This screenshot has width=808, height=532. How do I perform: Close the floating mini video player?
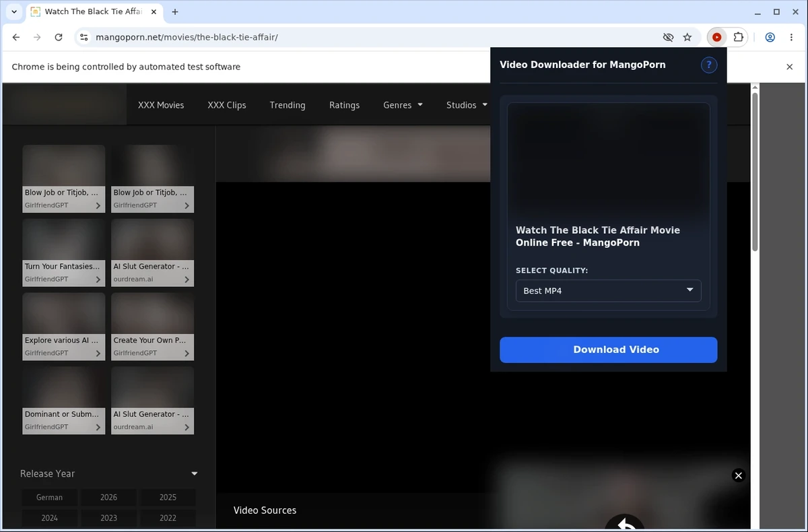click(x=738, y=475)
